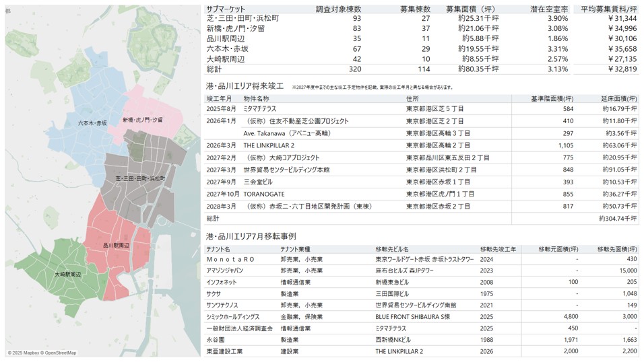The width and height of the screenshot is (644, 362).
Task: Select THE LINKPILLAR 2 in the completion table
Action: [269, 145]
